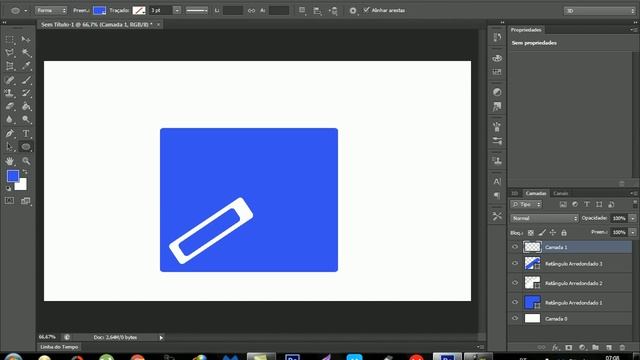Viewport: 640px width, 360px height.
Task: Select the Clone Stamp tool
Action: coord(10,93)
